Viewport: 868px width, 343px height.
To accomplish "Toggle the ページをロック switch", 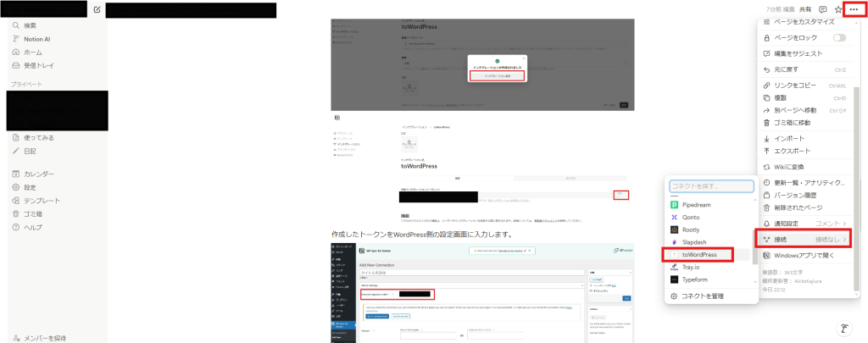I will pyautogui.click(x=839, y=38).
